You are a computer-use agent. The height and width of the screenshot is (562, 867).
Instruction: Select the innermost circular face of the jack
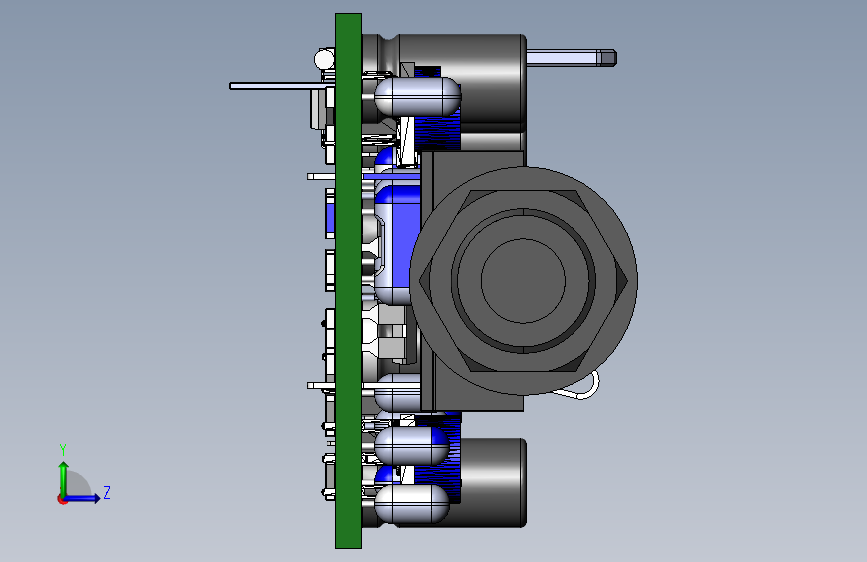click(523, 281)
